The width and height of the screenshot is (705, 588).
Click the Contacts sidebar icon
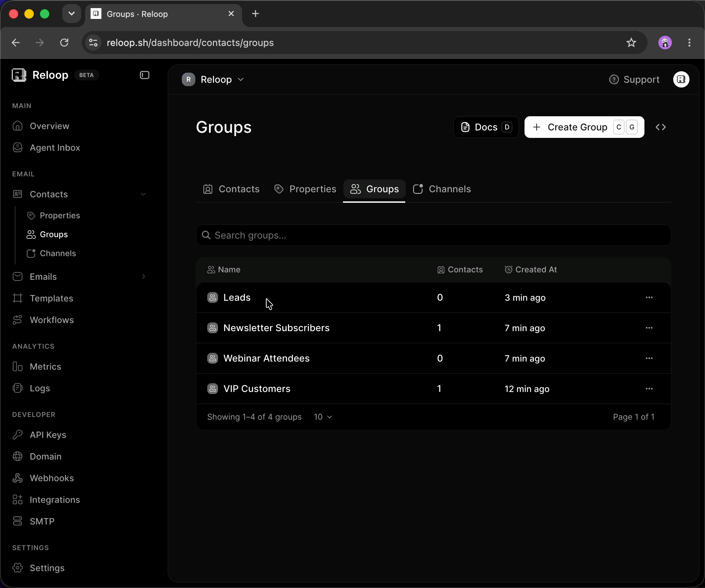tap(18, 194)
